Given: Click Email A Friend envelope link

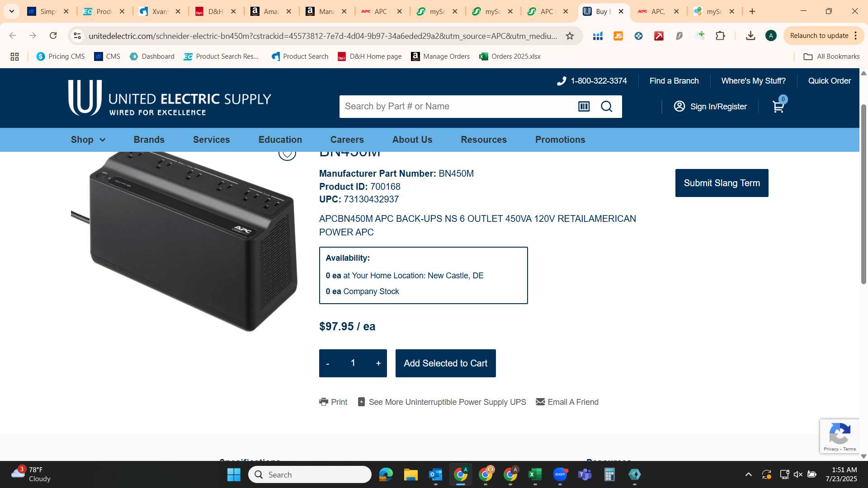Looking at the screenshot, I should click(567, 402).
